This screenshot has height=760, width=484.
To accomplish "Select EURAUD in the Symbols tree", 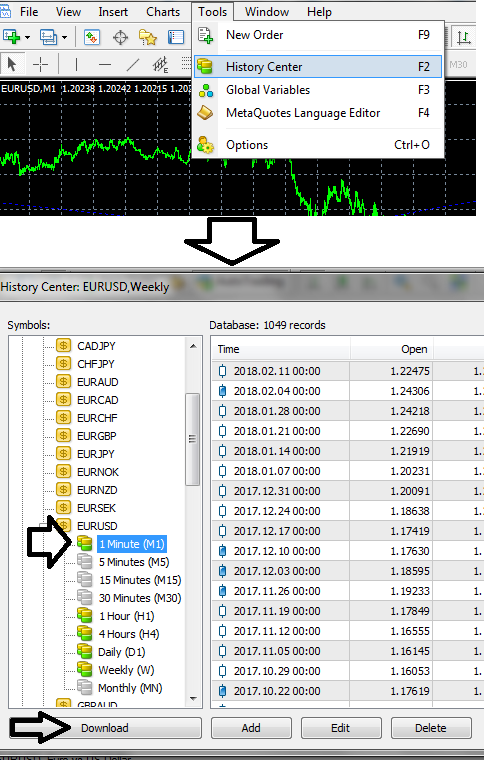I will coord(97,382).
